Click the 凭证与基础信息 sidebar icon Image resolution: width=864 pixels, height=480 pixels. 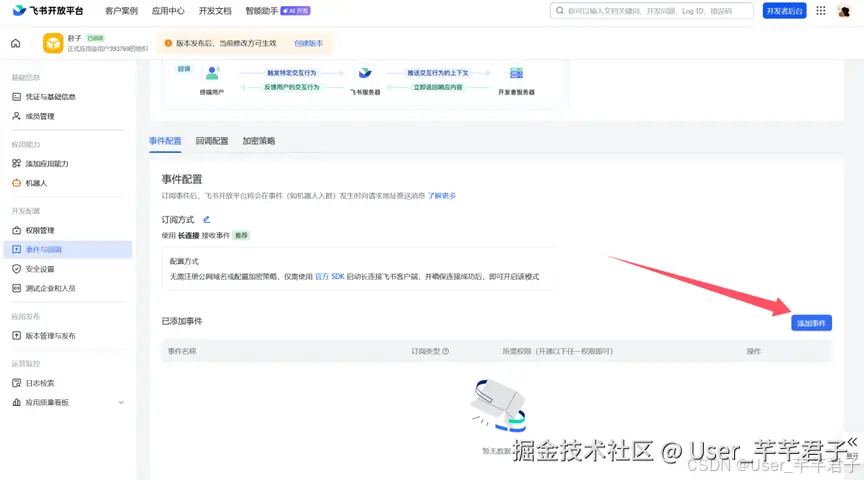pyautogui.click(x=17, y=96)
